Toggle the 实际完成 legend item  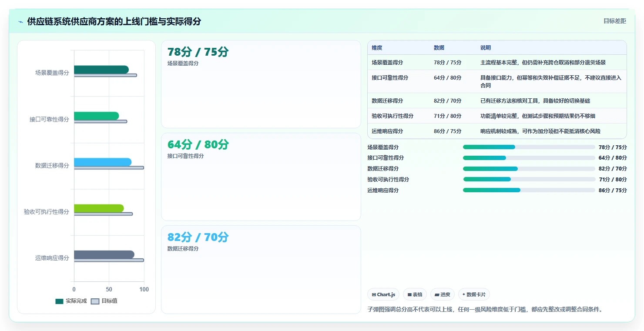[71, 301]
